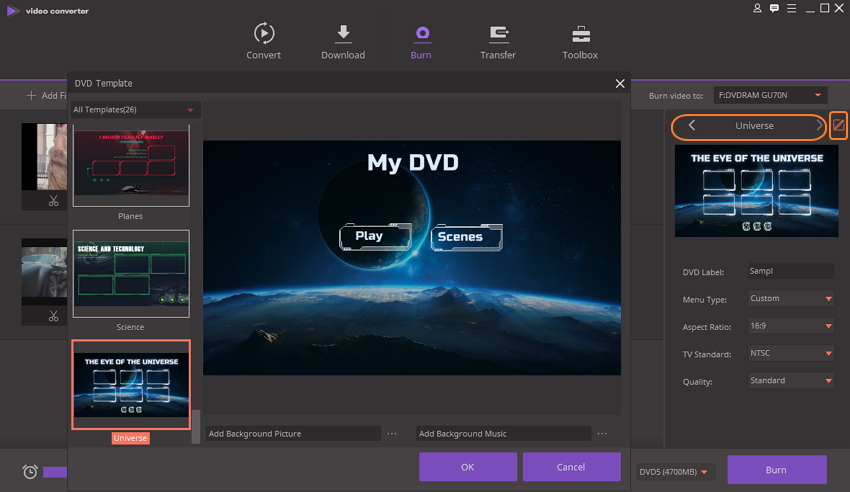This screenshot has width=850, height=492.
Task: Click scissors trim icon under first video
Action: 52,201
